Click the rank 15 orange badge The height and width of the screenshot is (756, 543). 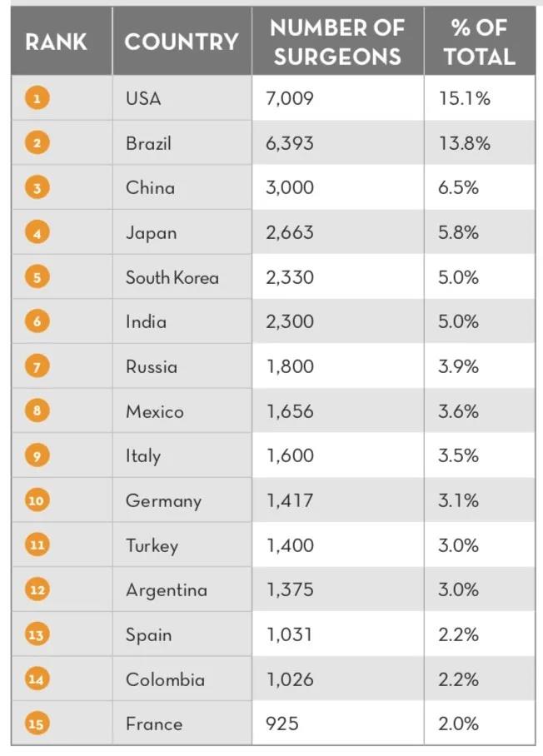(x=37, y=724)
